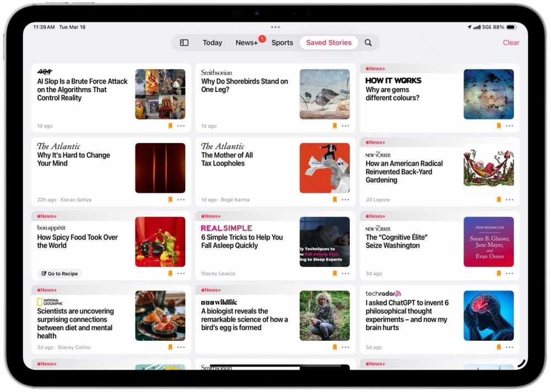Open more options for Fall Asleep story

pos(345,273)
